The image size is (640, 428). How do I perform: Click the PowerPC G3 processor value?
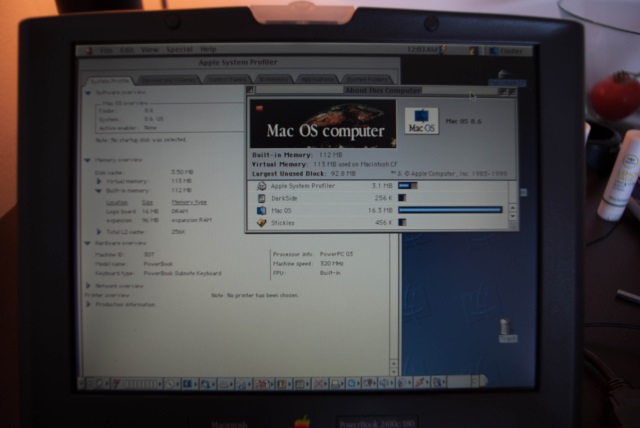pyautogui.click(x=336, y=254)
